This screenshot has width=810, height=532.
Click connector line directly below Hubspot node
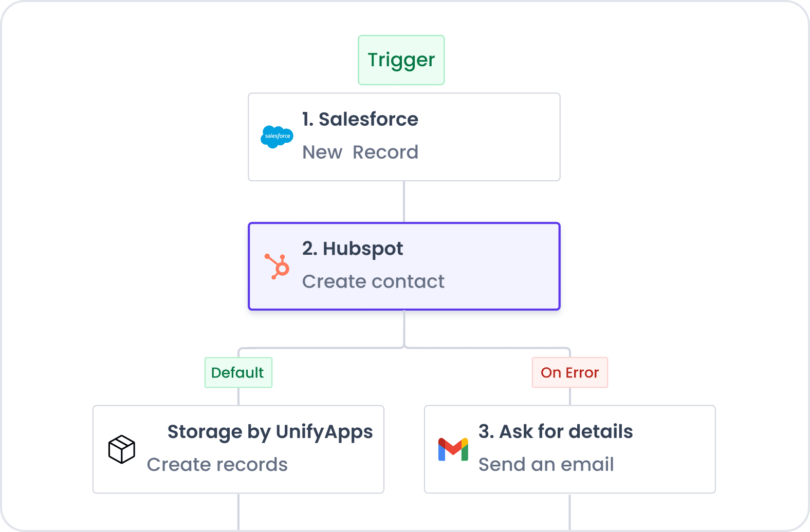point(404,328)
